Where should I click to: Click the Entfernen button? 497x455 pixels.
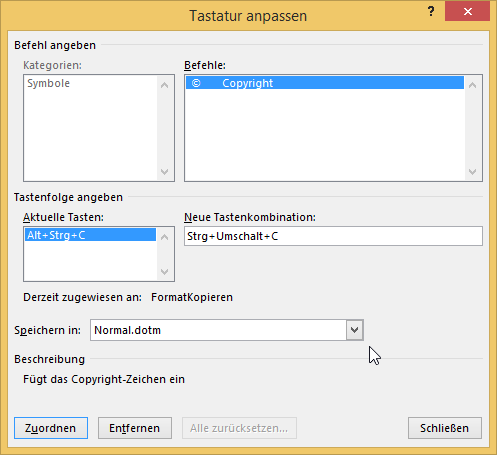(135, 428)
